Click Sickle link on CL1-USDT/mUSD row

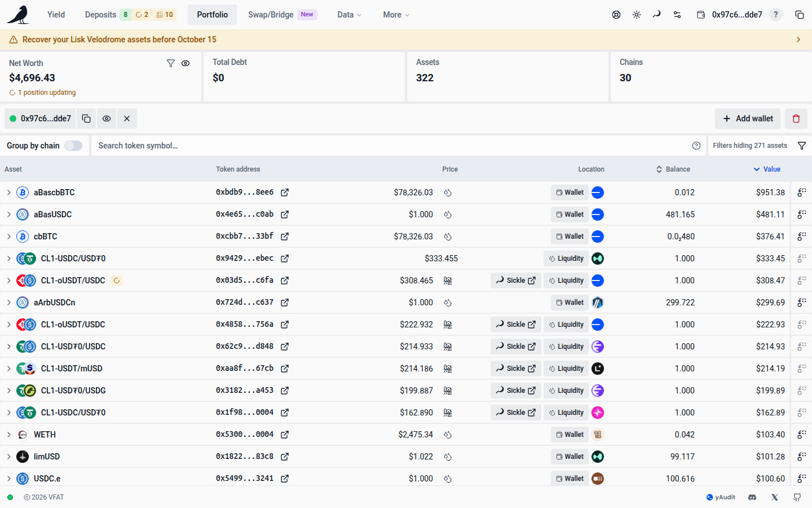[516, 369]
